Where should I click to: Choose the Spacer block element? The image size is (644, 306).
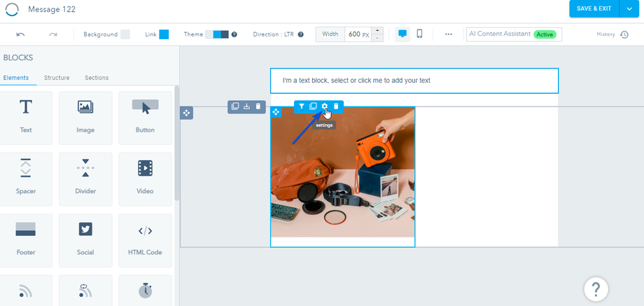click(x=25, y=179)
